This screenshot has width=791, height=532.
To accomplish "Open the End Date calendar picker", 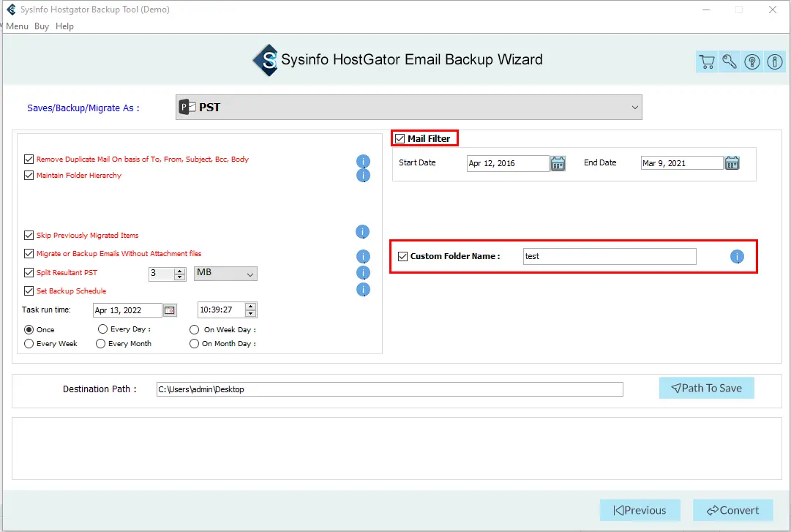I will (732, 163).
